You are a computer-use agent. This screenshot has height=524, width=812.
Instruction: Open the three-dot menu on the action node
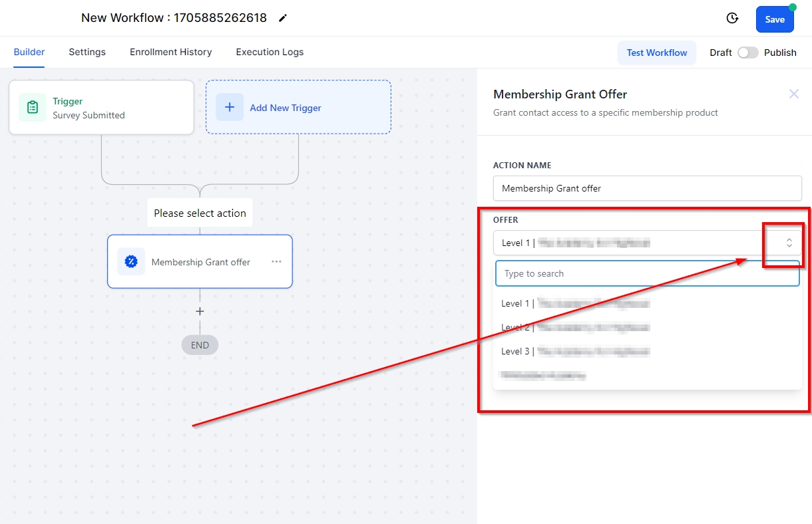pyautogui.click(x=276, y=262)
